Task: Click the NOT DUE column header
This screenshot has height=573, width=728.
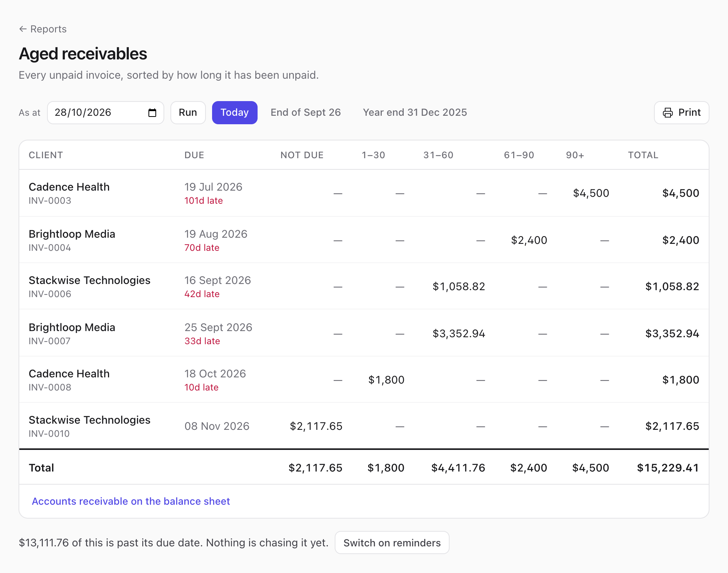Action: click(x=302, y=155)
